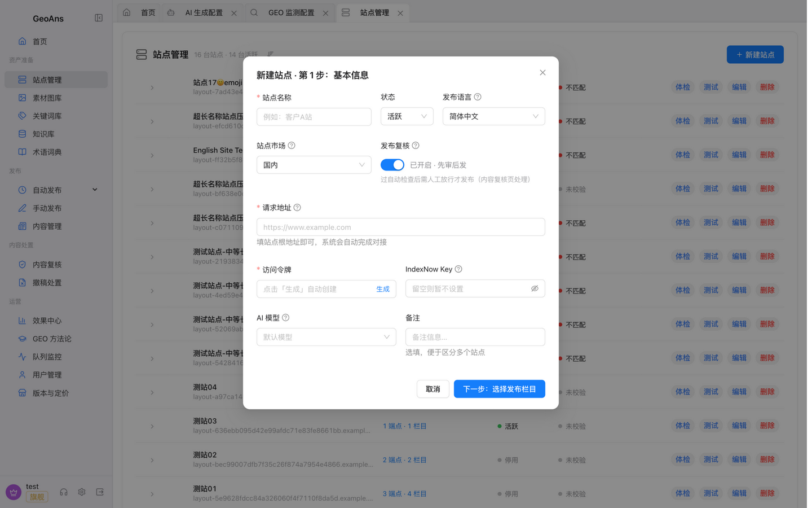Expand the 测站02 row
Image resolution: width=812 pixels, height=508 pixels.
point(152,460)
